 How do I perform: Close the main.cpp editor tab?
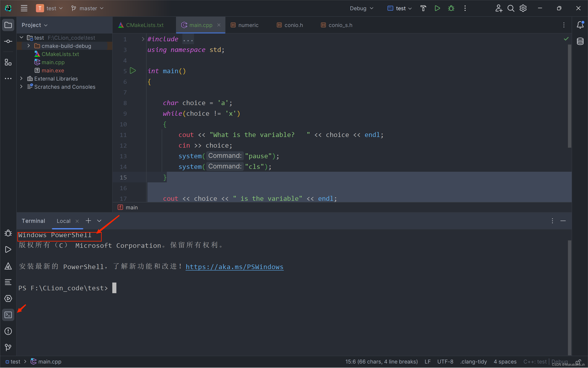pyautogui.click(x=219, y=25)
